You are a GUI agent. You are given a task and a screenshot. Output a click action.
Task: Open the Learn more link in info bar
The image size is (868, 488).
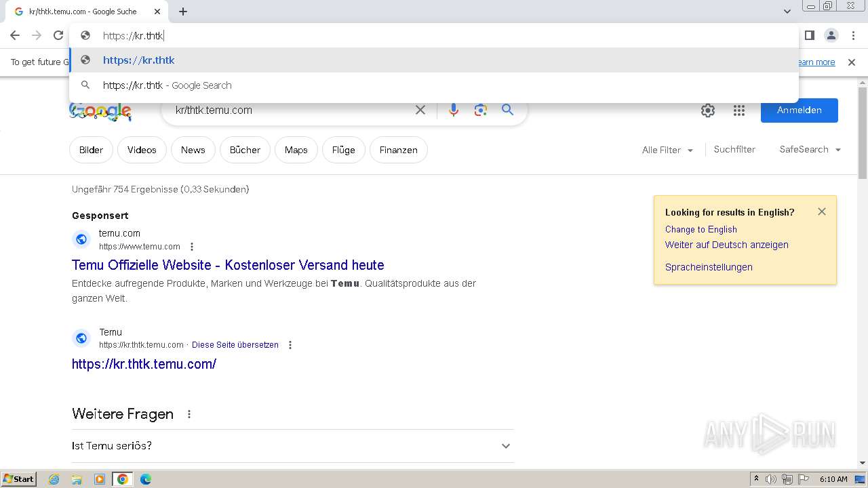(x=816, y=62)
